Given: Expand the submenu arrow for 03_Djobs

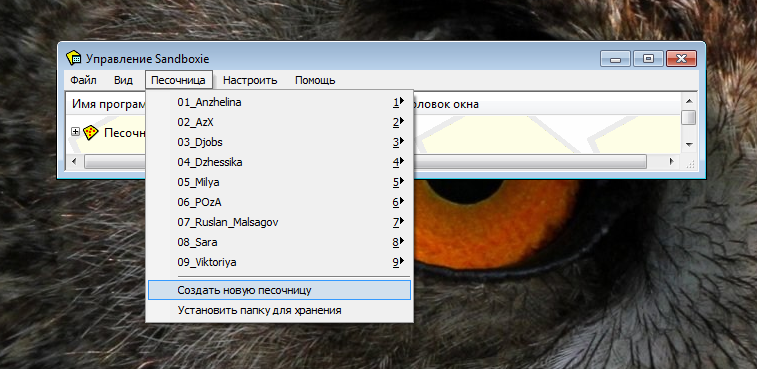Looking at the screenshot, I should [x=401, y=142].
